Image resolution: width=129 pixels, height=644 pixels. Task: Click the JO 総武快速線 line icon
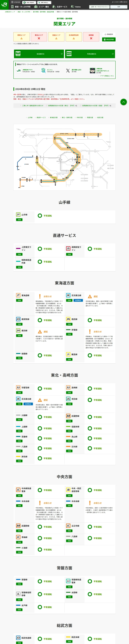click(18, 638)
